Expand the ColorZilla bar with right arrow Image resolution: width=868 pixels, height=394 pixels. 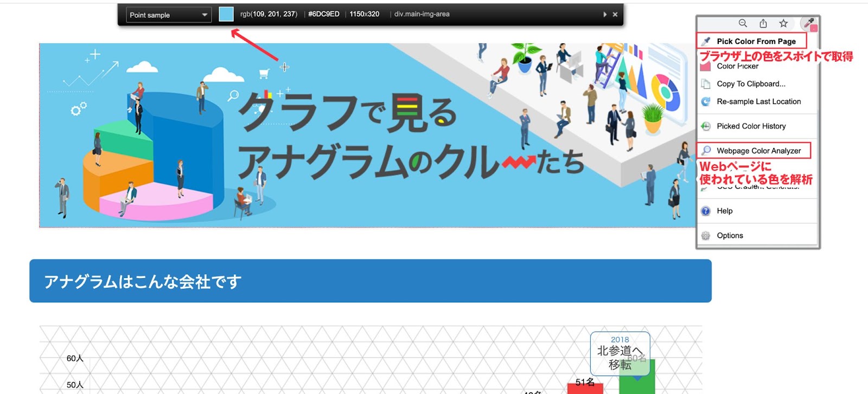click(605, 15)
